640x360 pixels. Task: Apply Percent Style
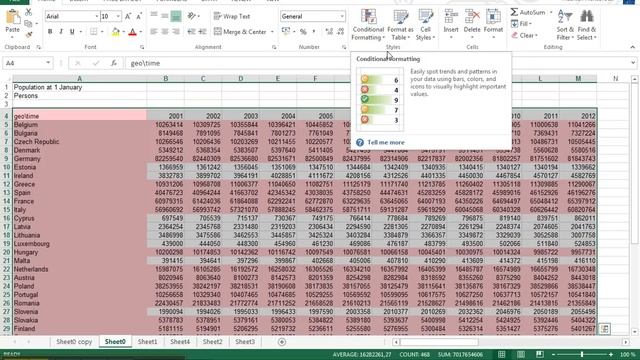[x=303, y=31]
